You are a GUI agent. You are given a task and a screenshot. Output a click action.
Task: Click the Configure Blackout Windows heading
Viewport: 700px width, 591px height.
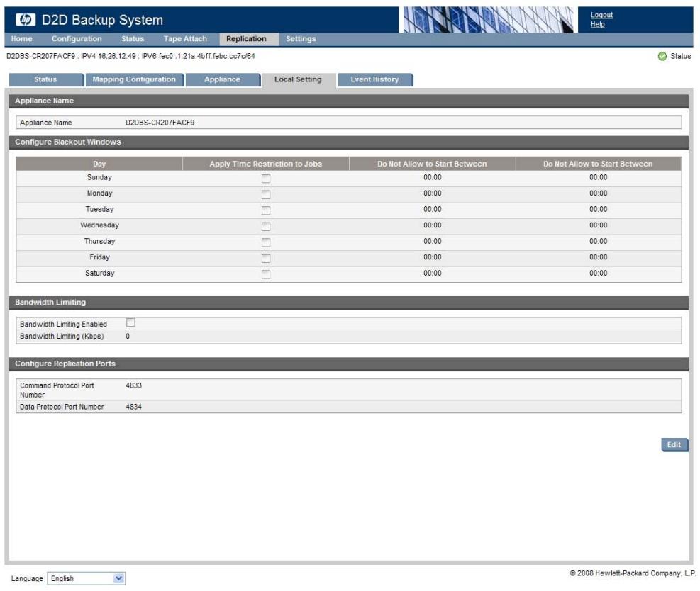pos(68,142)
